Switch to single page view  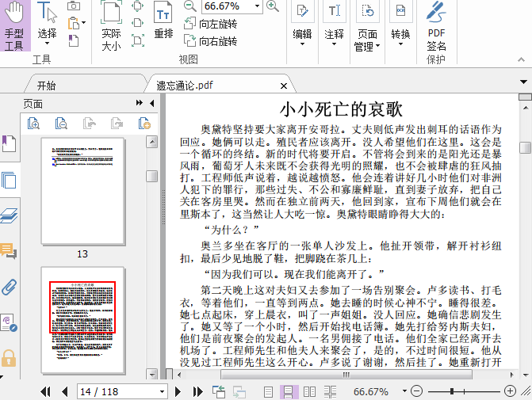[268, 391]
